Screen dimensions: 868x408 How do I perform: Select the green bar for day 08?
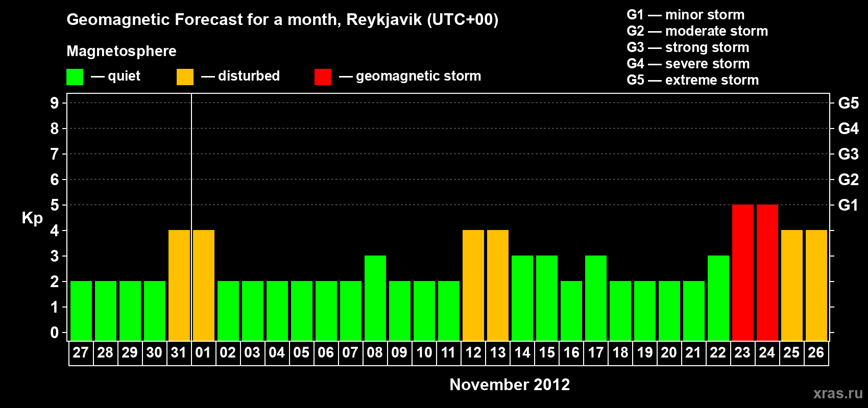point(375,298)
